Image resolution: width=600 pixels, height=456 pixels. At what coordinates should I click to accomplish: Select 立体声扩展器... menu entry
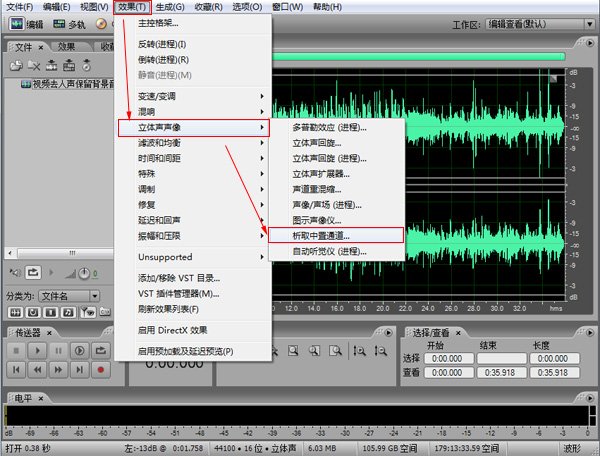(336, 174)
